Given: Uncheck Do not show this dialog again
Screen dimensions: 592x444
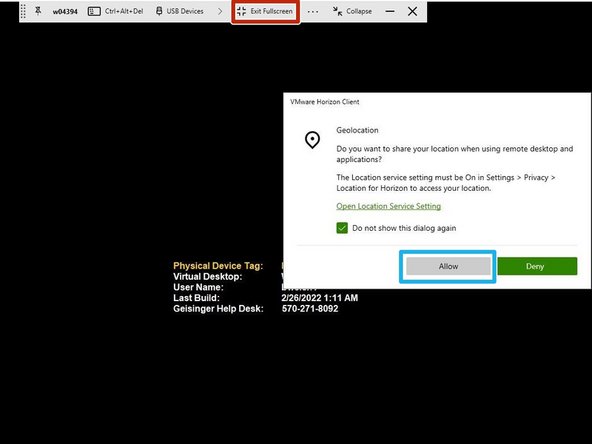Looking at the screenshot, I should point(342,228).
